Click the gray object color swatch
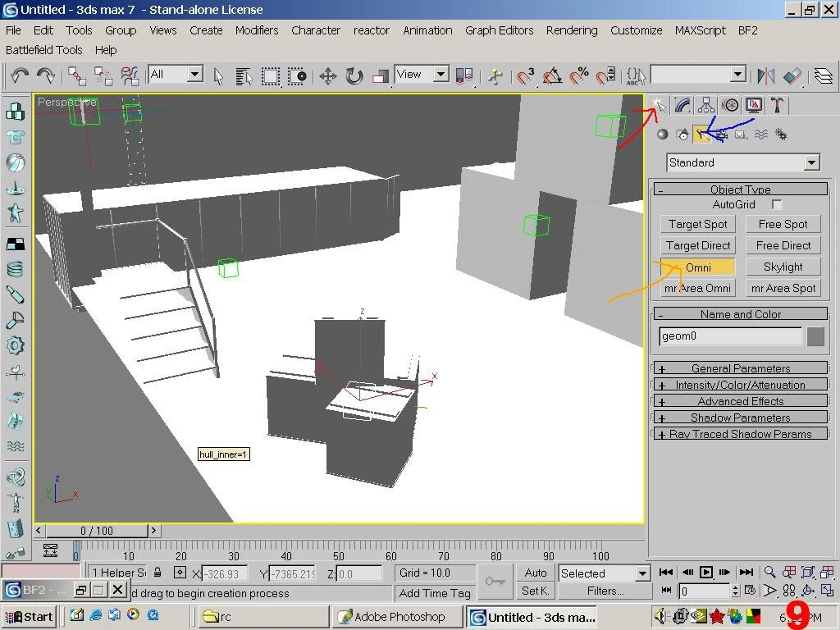This screenshot has width=840, height=630. [x=815, y=336]
